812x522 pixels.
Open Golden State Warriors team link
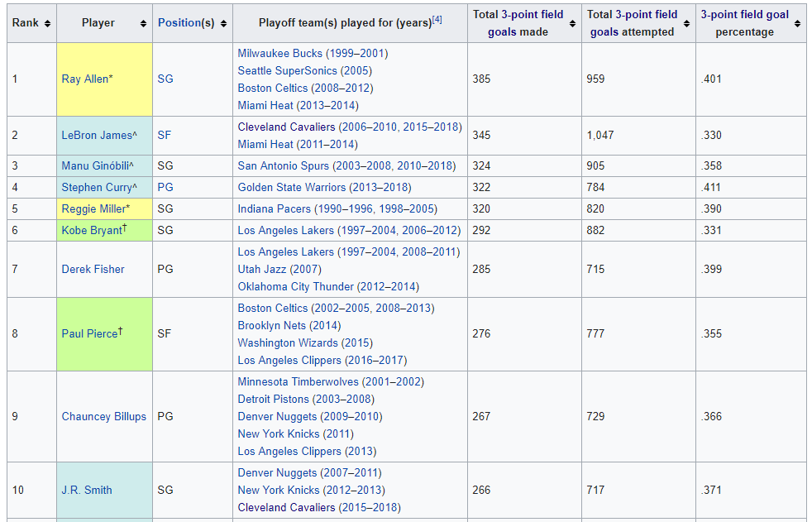tap(292, 188)
